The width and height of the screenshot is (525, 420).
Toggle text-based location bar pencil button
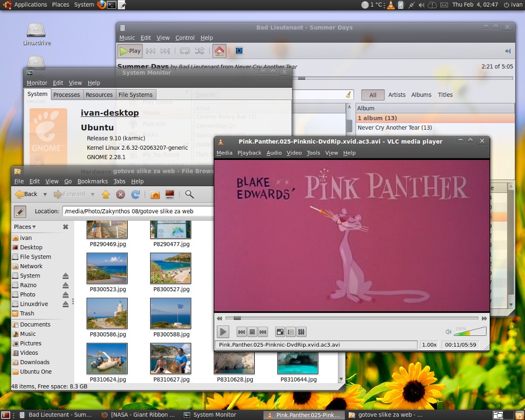pos(20,211)
